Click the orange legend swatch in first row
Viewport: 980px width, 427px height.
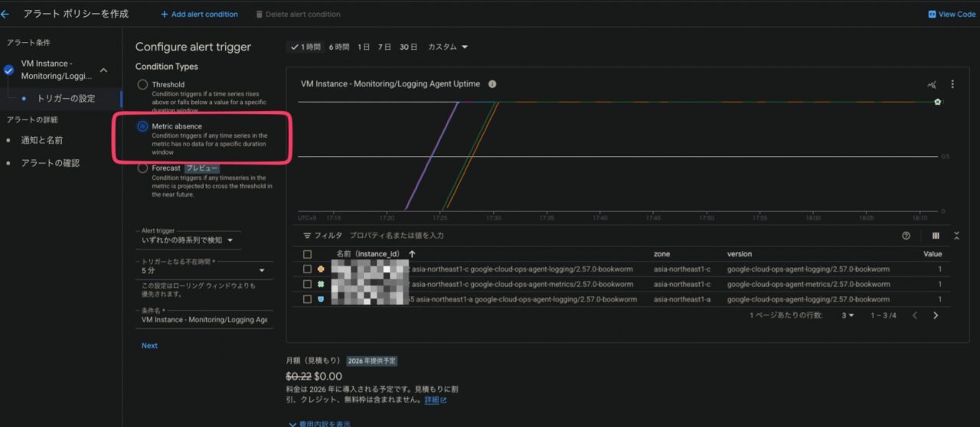[321, 269]
